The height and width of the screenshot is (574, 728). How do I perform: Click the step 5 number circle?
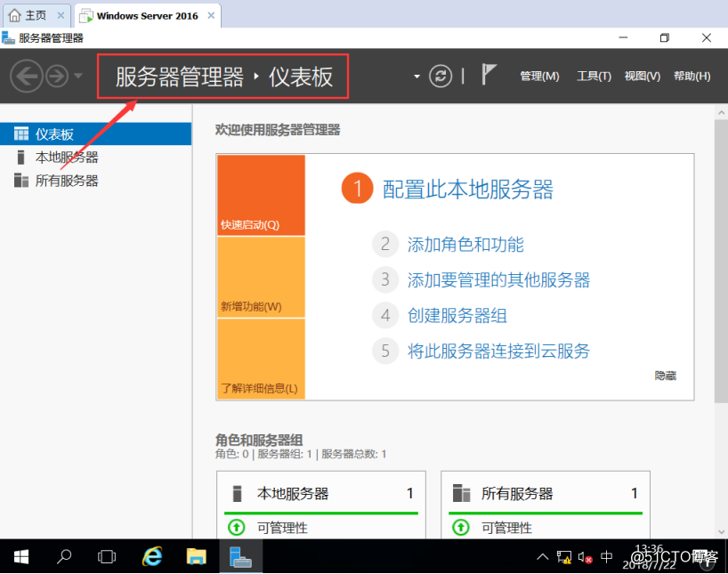click(385, 352)
